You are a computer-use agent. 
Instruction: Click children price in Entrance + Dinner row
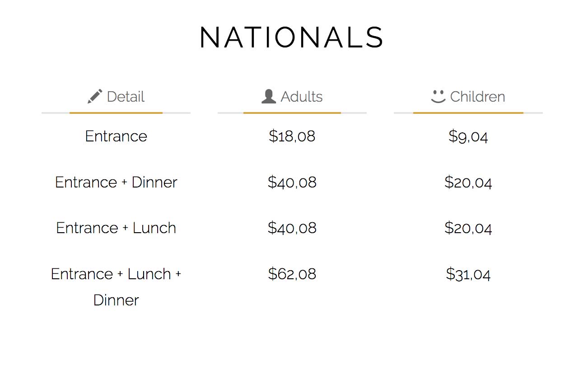pos(468,182)
